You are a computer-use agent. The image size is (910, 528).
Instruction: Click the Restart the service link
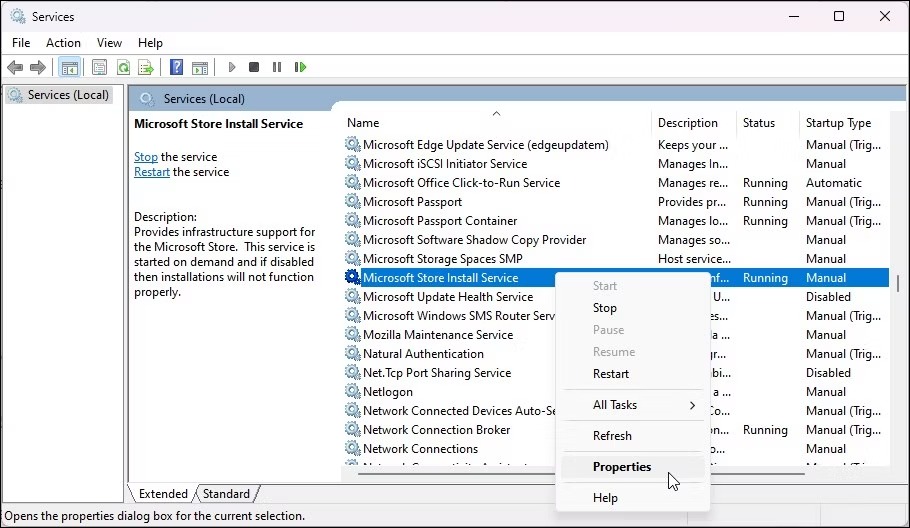pos(152,172)
